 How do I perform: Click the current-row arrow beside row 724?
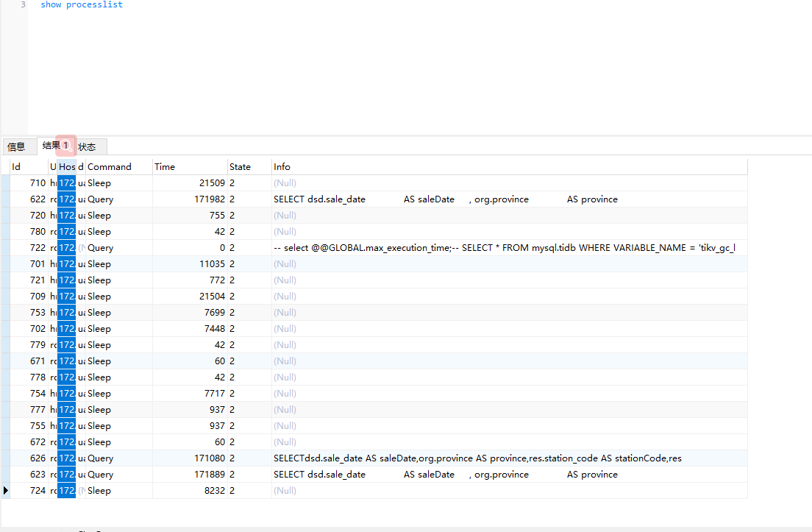click(x=6, y=491)
